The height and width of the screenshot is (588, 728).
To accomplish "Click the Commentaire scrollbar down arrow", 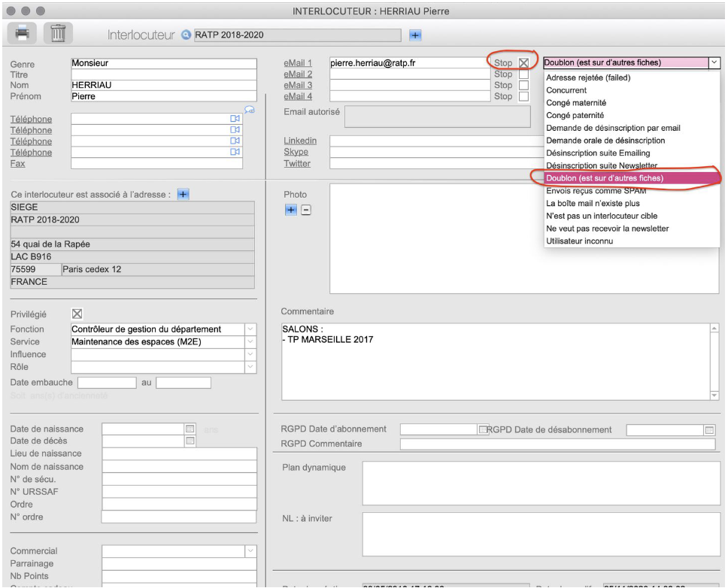I will click(x=714, y=395).
